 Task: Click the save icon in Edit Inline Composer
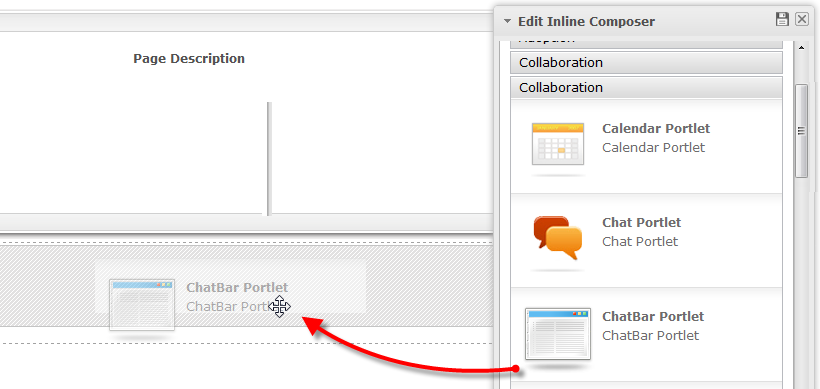782,20
